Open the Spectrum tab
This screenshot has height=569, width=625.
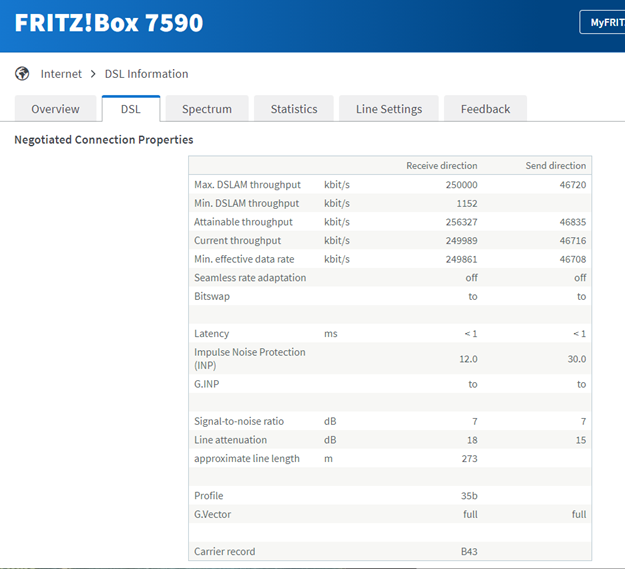pyautogui.click(x=207, y=109)
